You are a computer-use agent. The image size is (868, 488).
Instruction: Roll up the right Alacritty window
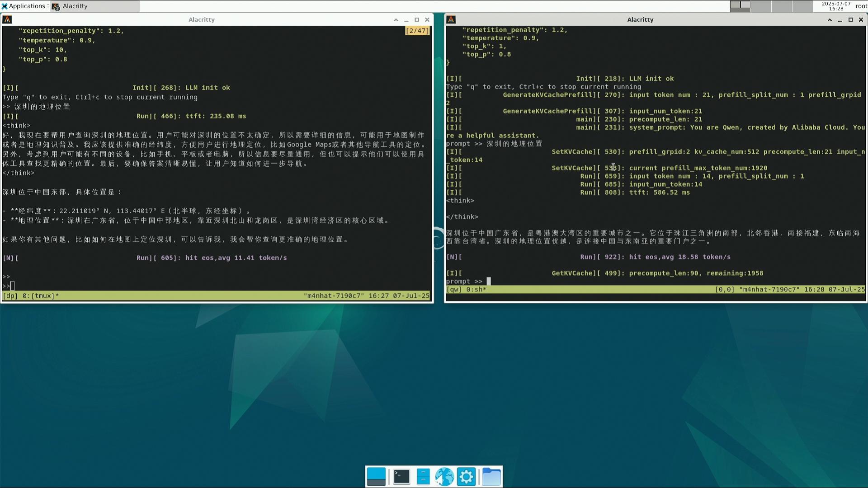830,19
